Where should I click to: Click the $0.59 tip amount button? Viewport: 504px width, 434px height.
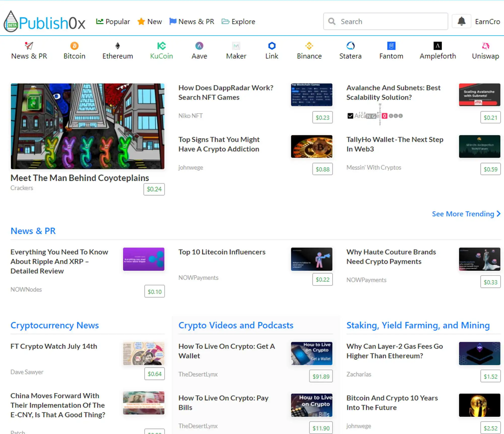tap(490, 169)
